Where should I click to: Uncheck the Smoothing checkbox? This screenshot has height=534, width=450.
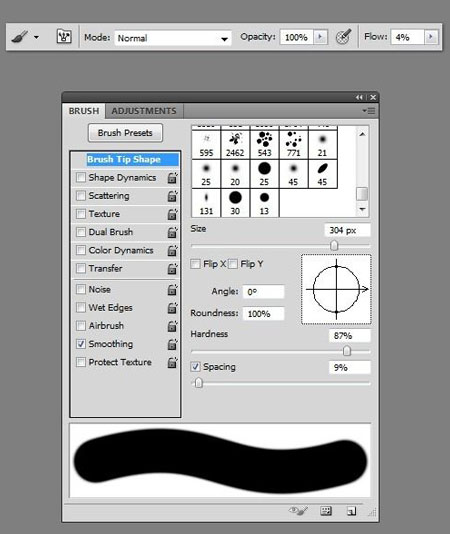point(81,344)
